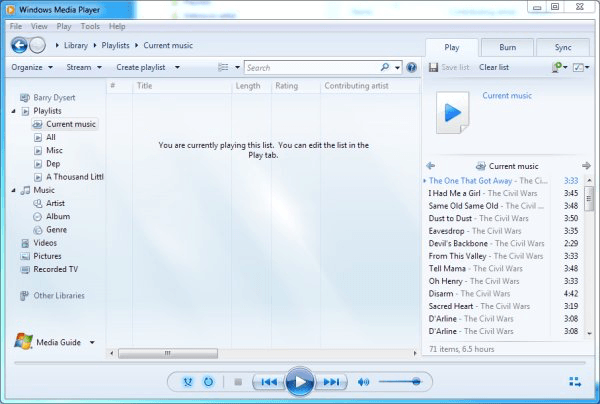Screen dimensions: 600x404
Task: Click the horizontal scrollbar thumb
Action: coord(168,353)
